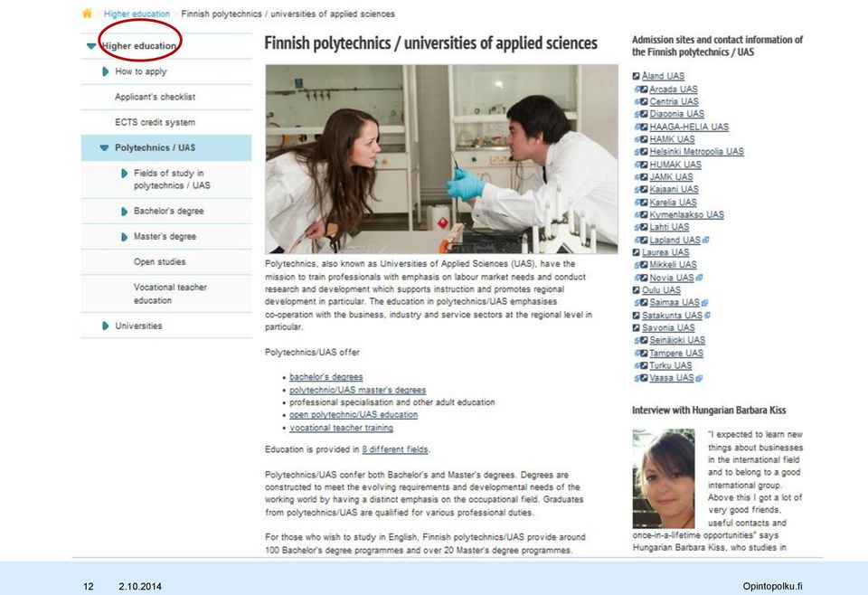Click external link icon before Savonia UAS
Viewport: 868px width, 595px height.
pyautogui.click(x=636, y=327)
